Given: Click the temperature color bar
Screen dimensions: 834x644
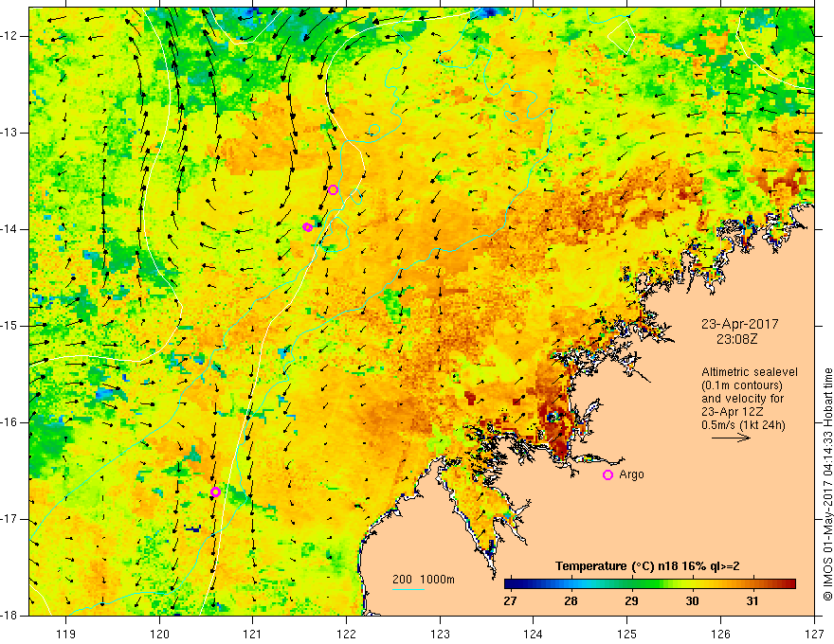Looking at the screenshot, I should click(650, 584).
